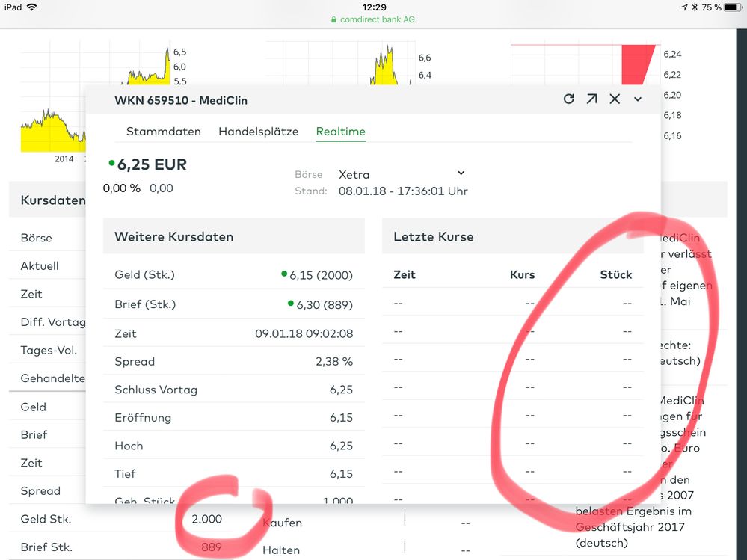Open the Handelsplätze tab
Image resolution: width=747 pixels, height=560 pixels.
(x=258, y=132)
